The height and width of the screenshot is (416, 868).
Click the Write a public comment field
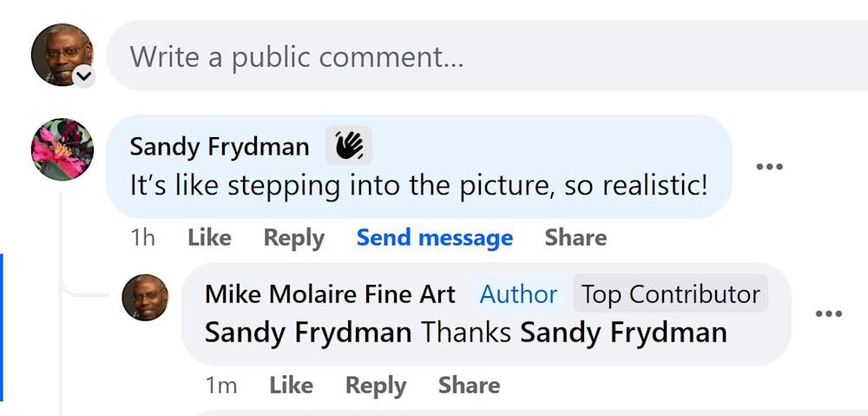point(487,56)
